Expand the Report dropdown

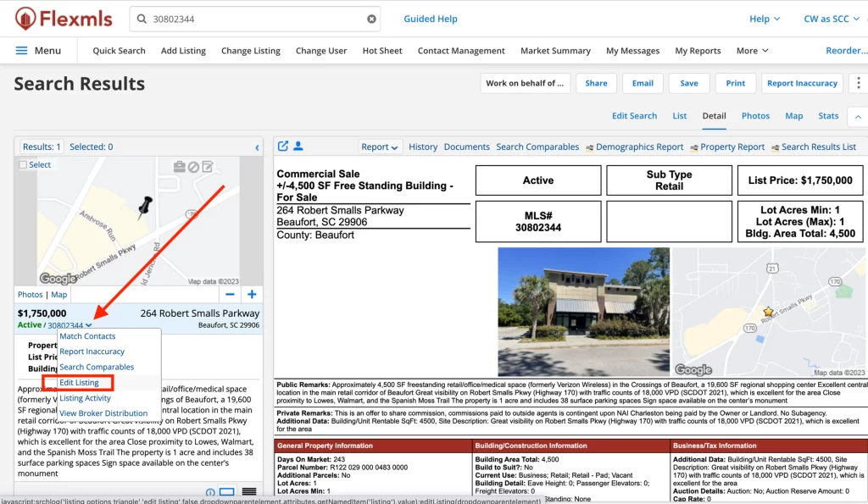pyautogui.click(x=379, y=147)
